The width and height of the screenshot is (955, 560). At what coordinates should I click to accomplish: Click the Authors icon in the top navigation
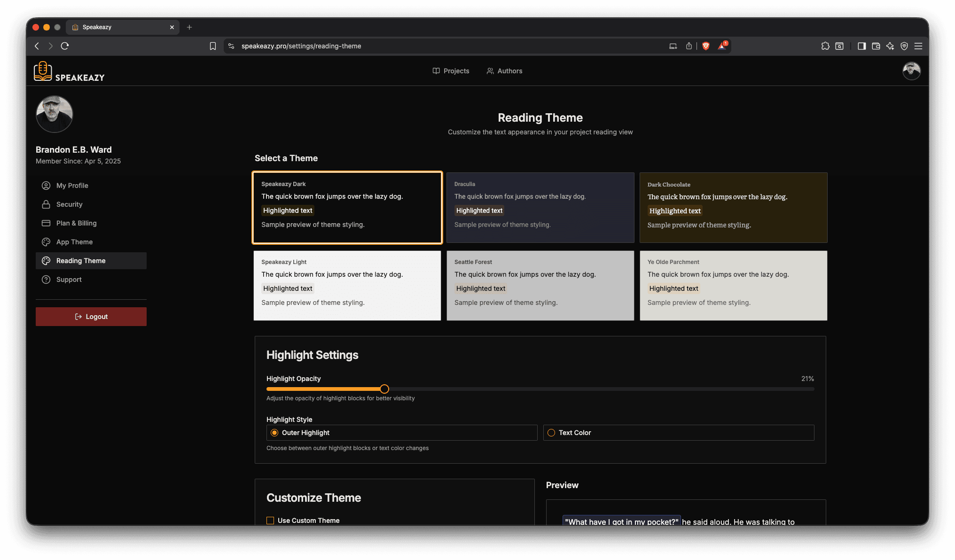pos(491,71)
